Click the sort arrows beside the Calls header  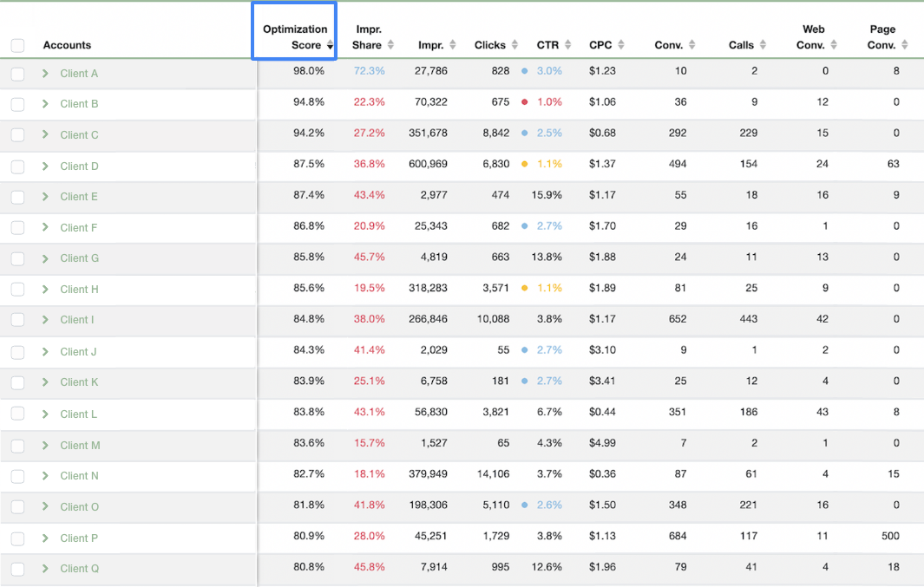point(761,45)
